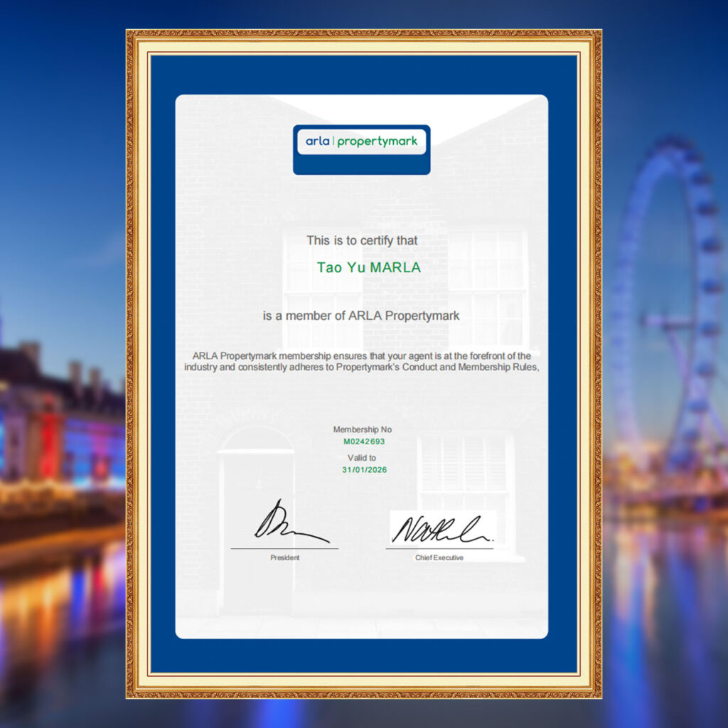Select the membership number M0242693
This screenshot has height=728, width=728.
[363, 441]
